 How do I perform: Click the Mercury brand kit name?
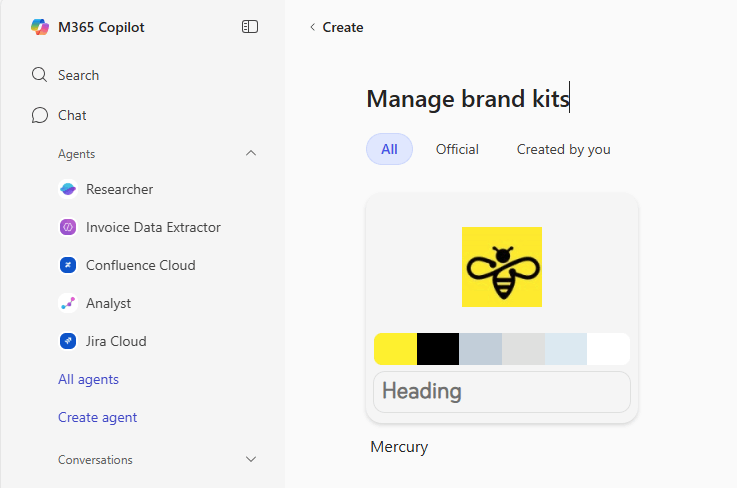coord(399,447)
